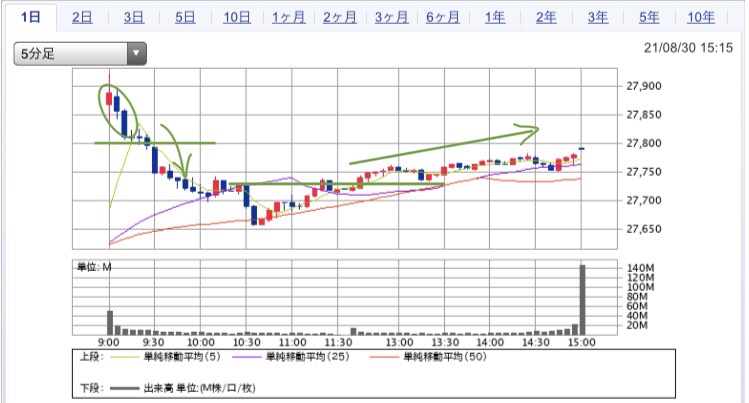Show the 1ヶ月 chart range
This screenshot has width=749, height=403.
pyautogui.click(x=289, y=17)
